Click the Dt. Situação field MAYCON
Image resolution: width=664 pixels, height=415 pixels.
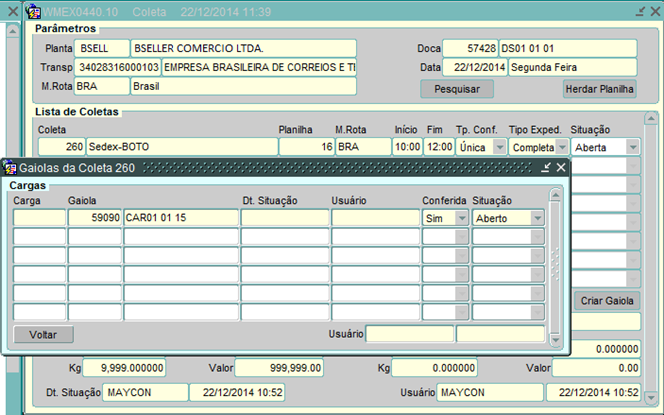(x=145, y=393)
